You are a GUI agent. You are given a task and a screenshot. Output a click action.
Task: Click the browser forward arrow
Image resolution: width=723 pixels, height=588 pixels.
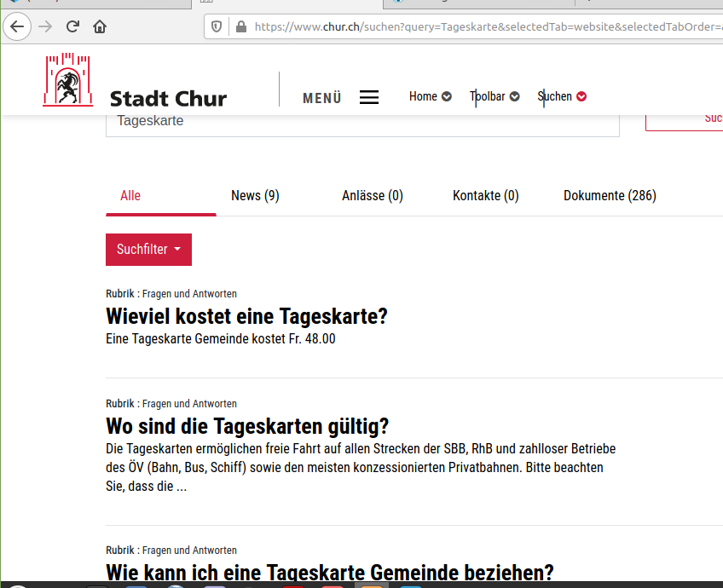(45, 26)
